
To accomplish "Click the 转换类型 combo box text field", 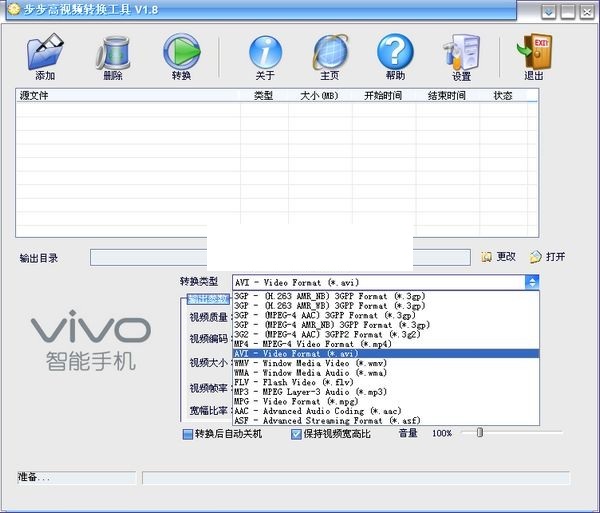I will 379,282.
